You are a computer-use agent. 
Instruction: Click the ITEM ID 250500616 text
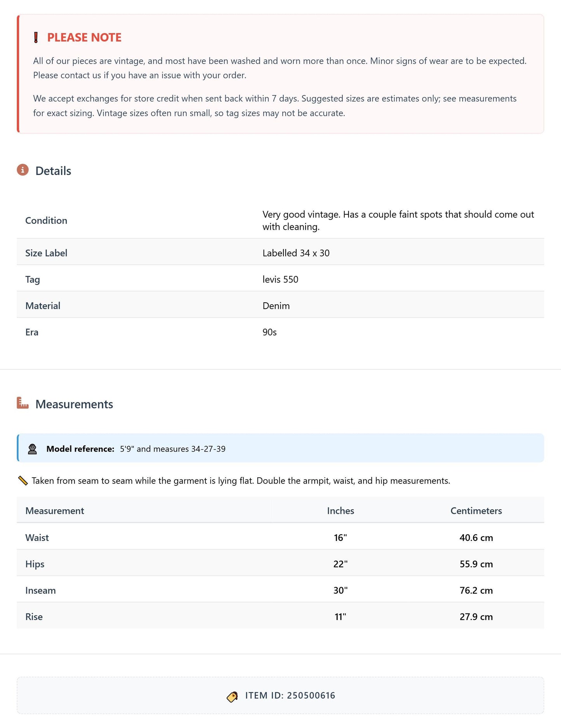point(290,695)
